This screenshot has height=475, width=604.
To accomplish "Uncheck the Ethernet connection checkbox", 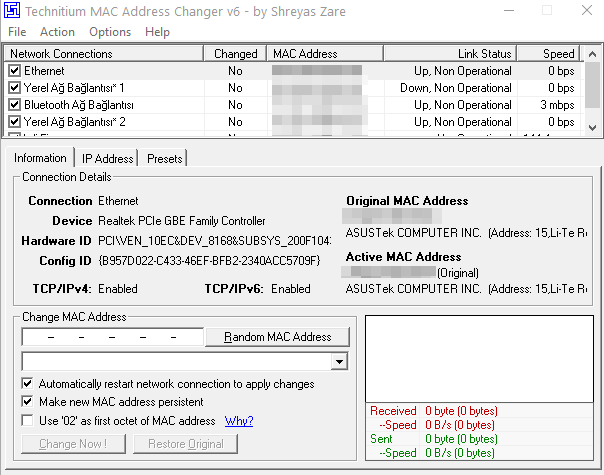I will 14,71.
